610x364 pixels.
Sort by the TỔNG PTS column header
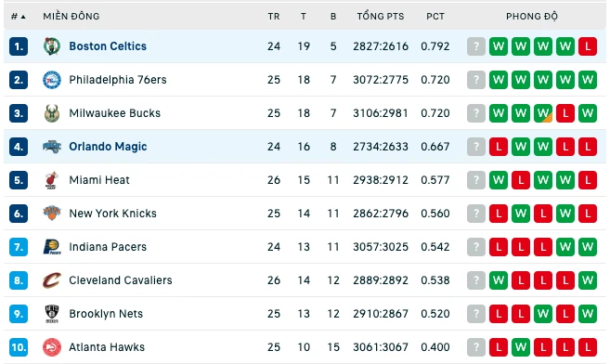381,17
